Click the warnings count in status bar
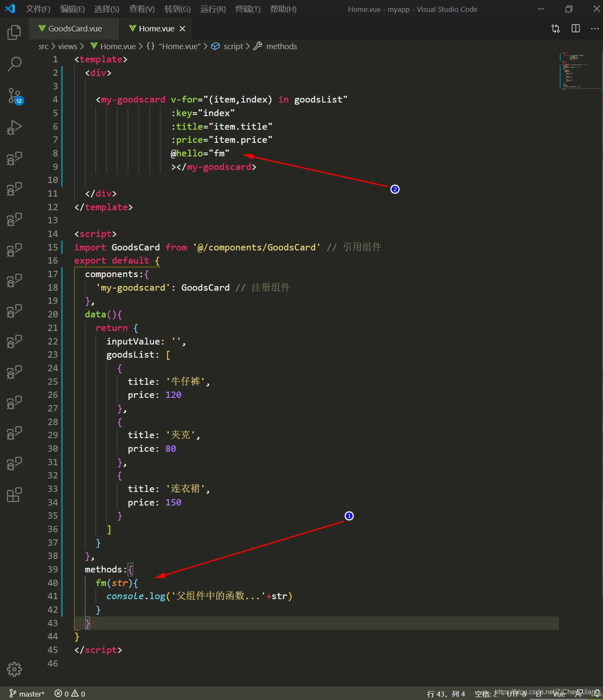This screenshot has height=700, width=603. tap(78, 694)
